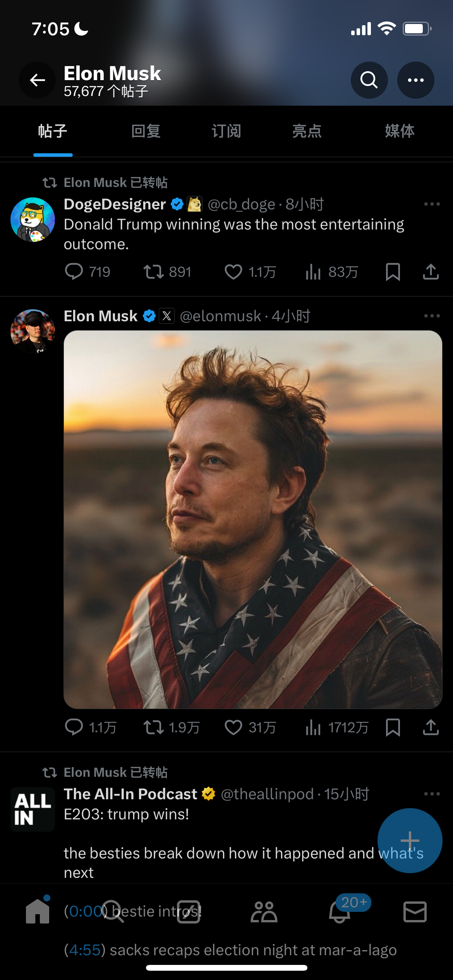Go to the Home tab
This screenshot has width=453, height=980.
pos(38,912)
